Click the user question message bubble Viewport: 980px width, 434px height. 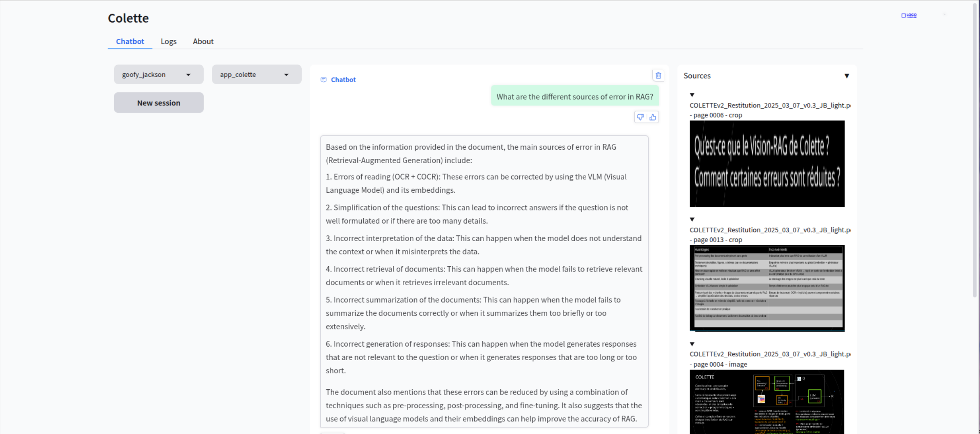[574, 97]
